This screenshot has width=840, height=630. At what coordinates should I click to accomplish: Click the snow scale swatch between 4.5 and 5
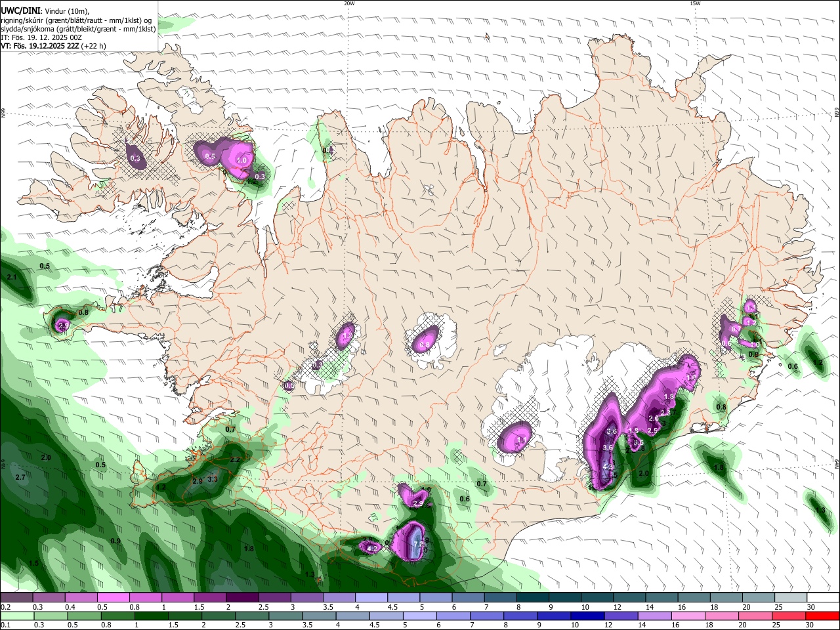pos(404,598)
